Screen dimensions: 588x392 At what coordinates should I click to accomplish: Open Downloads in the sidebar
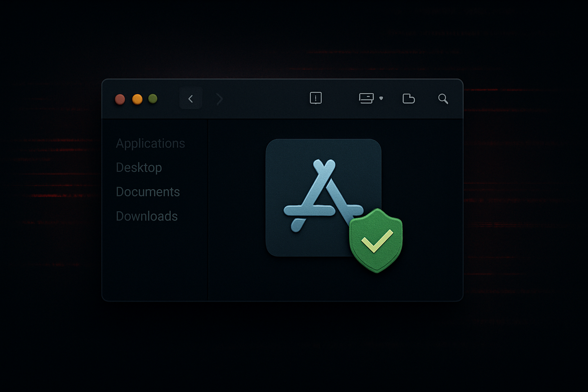point(147,216)
